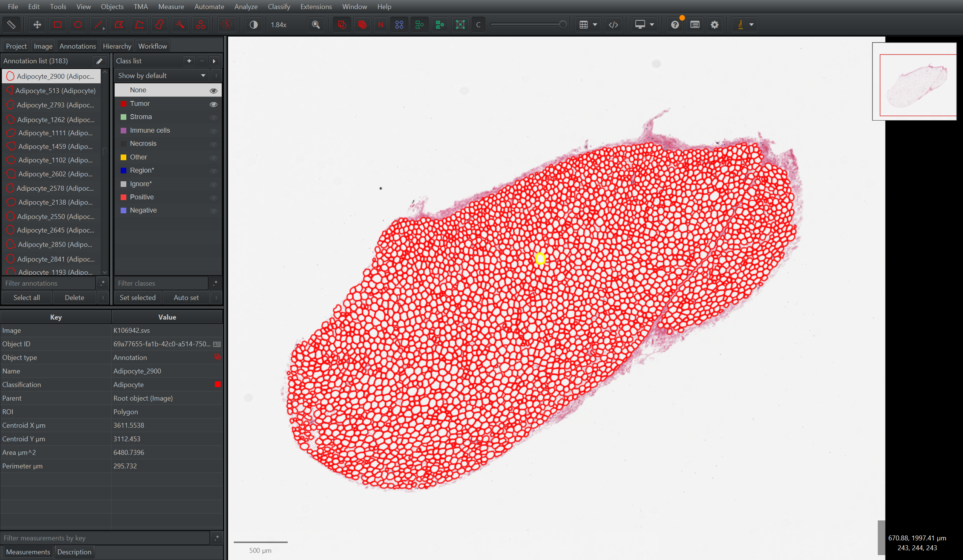The image size is (963, 560).
Task: Click the microscope toolbar icon
Action: pos(740,25)
